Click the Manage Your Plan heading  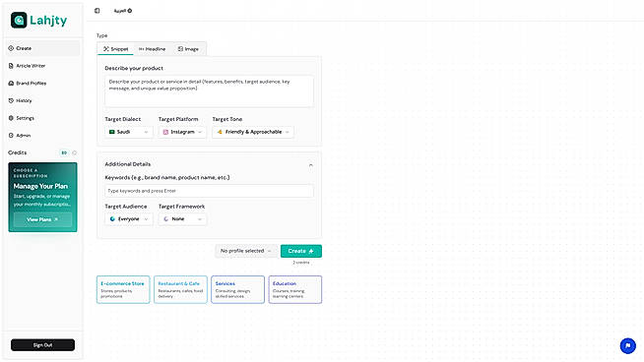coord(40,186)
